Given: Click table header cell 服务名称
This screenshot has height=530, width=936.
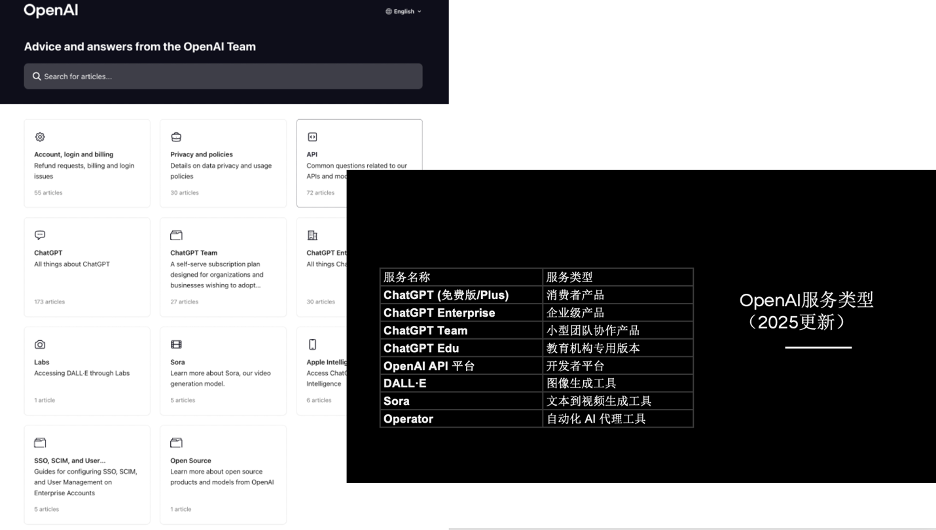Looking at the screenshot, I should pos(461,277).
